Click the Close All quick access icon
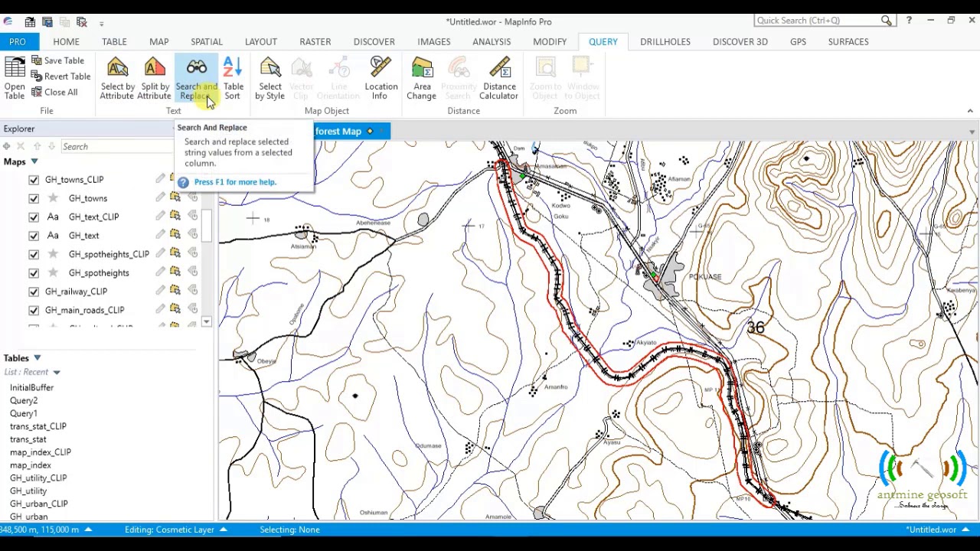980x551 pixels. [80, 21]
